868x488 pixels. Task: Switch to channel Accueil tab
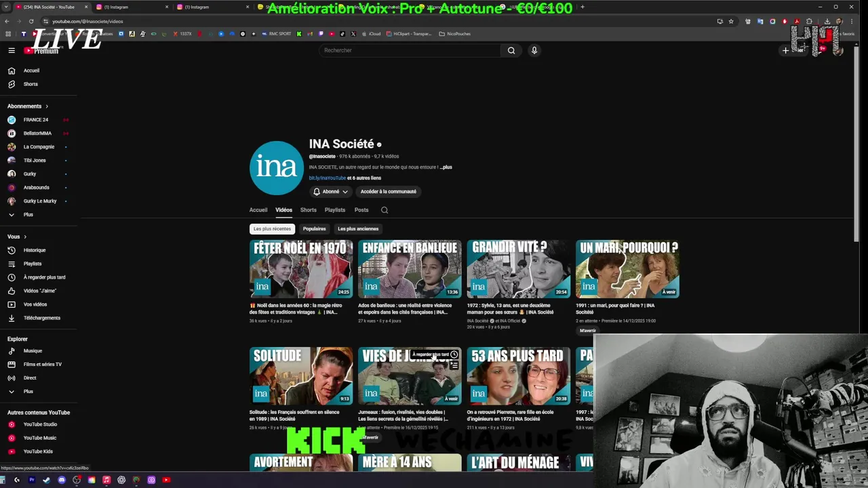tap(258, 210)
